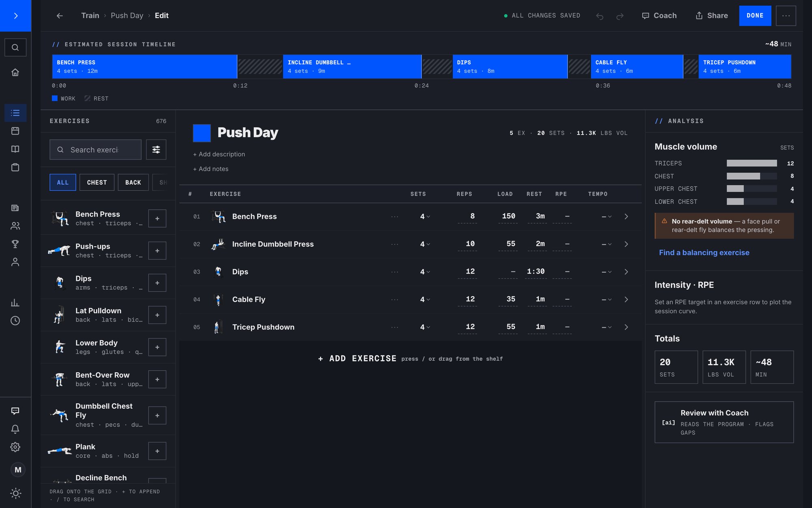The width and height of the screenshot is (812, 508).
Task: Add Lat Pulldown with its plus button
Action: click(x=157, y=315)
